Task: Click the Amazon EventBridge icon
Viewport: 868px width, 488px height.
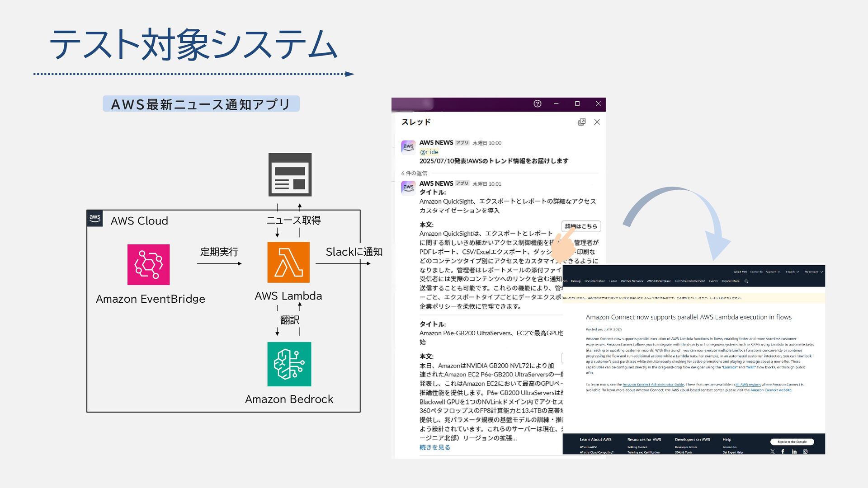Action: [148, 264]
